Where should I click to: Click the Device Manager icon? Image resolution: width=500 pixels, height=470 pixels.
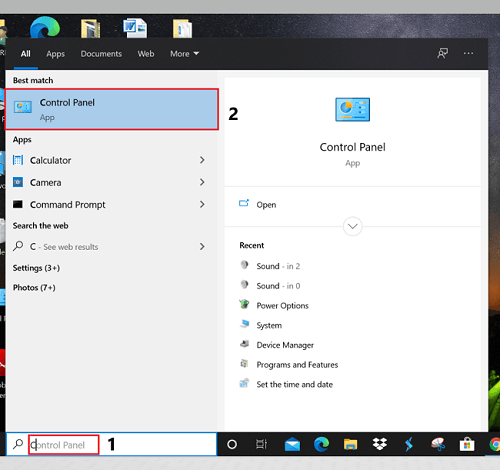[x=244, y=344]
